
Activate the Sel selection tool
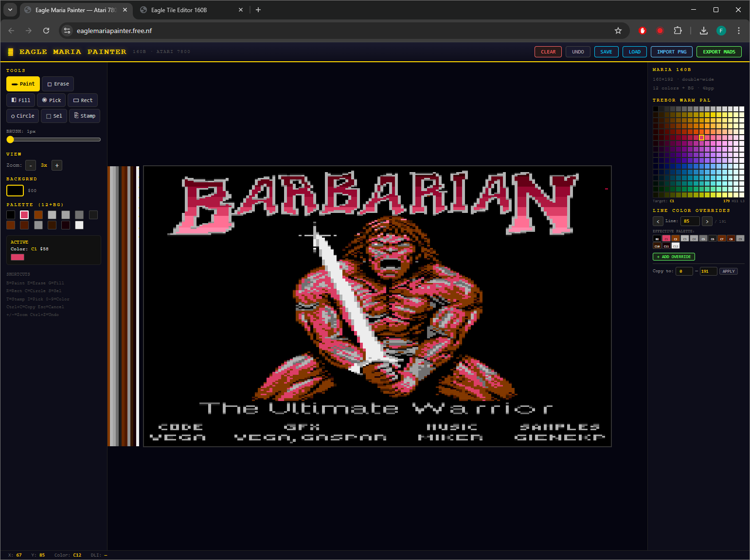(x=54, y=116)
